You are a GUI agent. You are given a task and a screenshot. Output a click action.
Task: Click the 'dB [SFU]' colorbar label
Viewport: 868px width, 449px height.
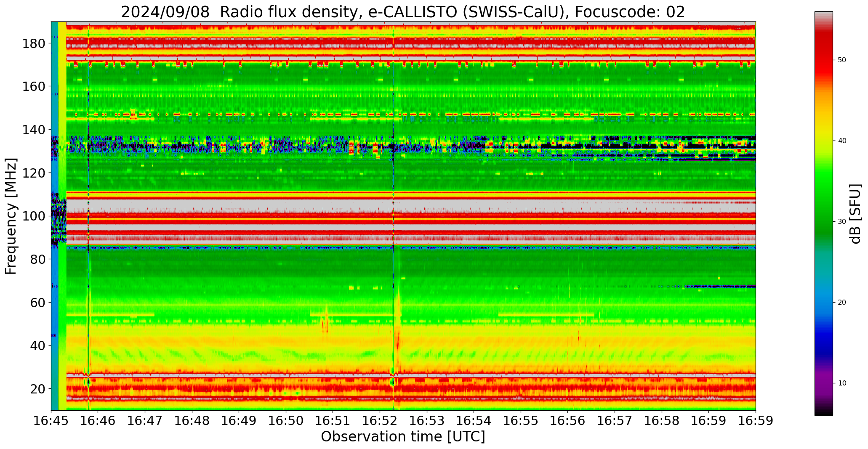click(x=855, y=213)
